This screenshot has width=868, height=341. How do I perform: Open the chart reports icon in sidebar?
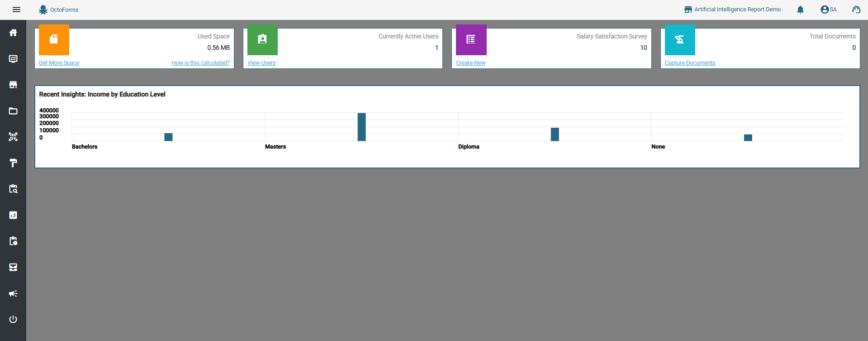click(x=13, y=215)
